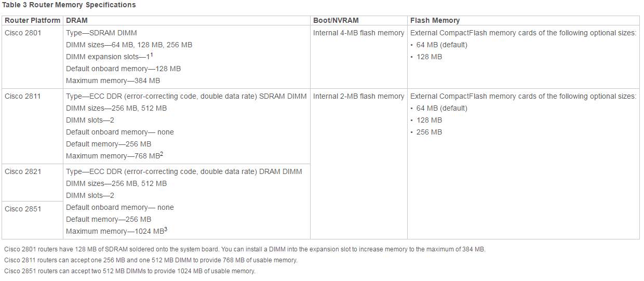Image resolution: width=644 pixels, height=281 pixels.
Task: Click the Internal 4-MB flash memory cell
Action: [x=358, y=33]
